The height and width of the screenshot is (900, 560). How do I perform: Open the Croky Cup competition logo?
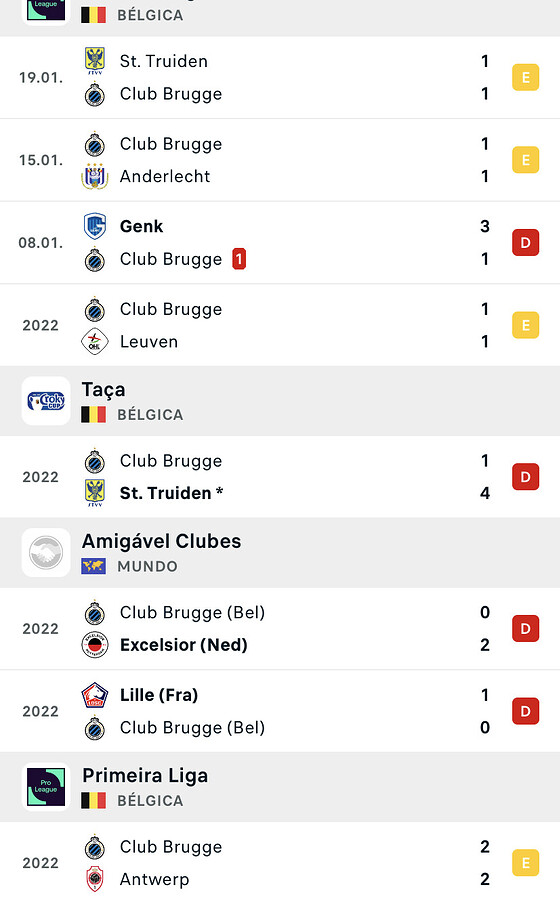(46, 401)
